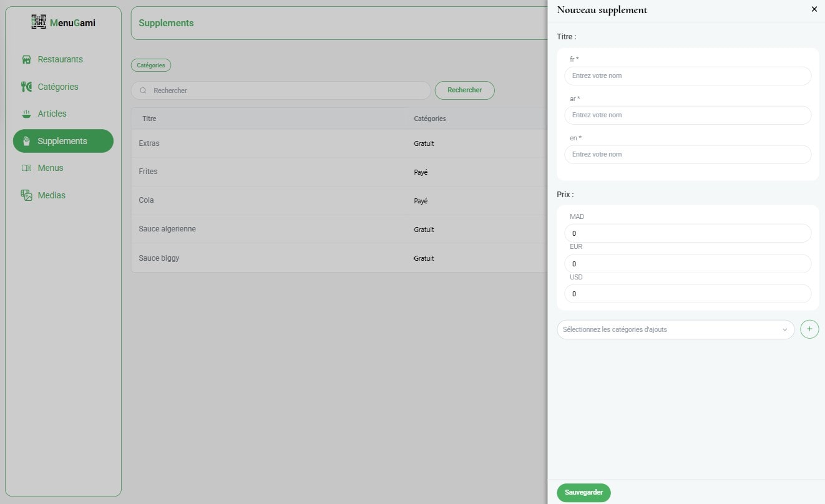Go to the Articles sidebar section
This screenshot has width=825, height=504.
52,114
